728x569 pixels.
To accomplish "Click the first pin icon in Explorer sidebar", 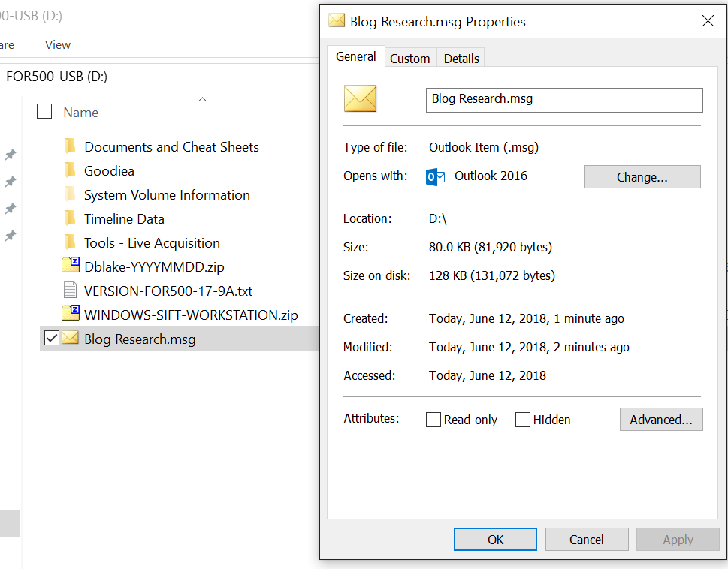I will point(11,155).
